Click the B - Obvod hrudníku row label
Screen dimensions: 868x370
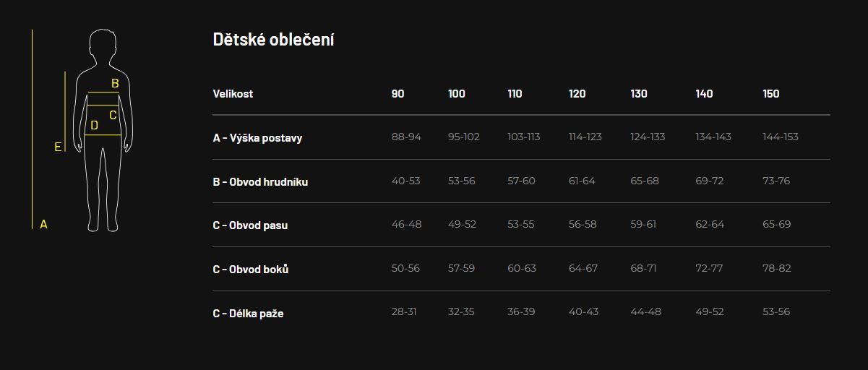click(260, 182)
